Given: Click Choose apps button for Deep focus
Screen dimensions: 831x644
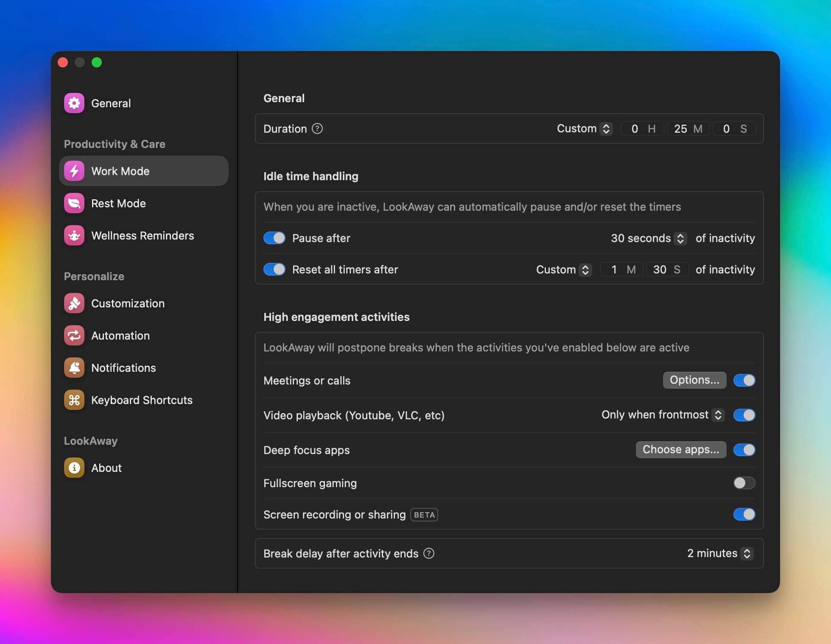Looking at the screenshot, I should pyautogui.click(x=681, y=449).
